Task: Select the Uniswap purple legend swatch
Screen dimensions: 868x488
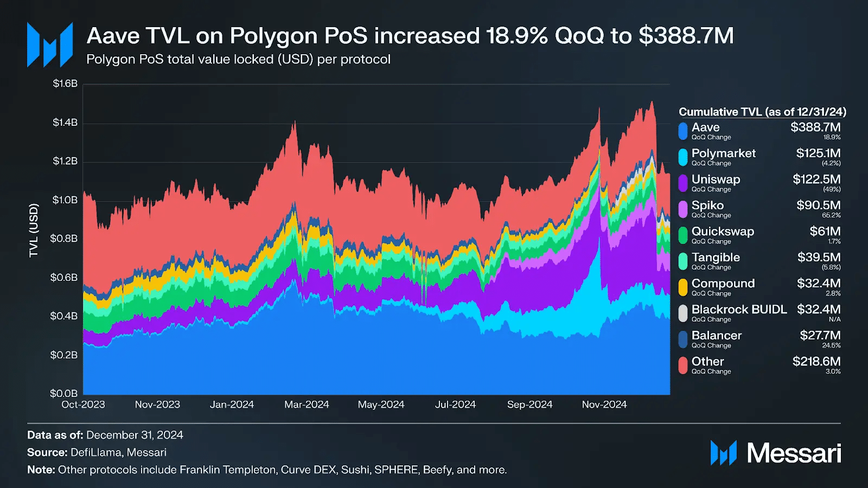Action: [x=683, y=183]
